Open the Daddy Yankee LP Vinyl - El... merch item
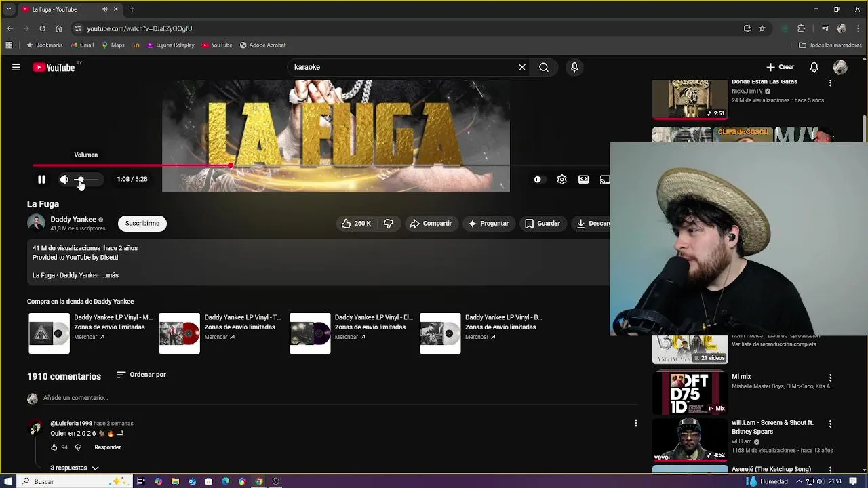 (x=351, y=333)
